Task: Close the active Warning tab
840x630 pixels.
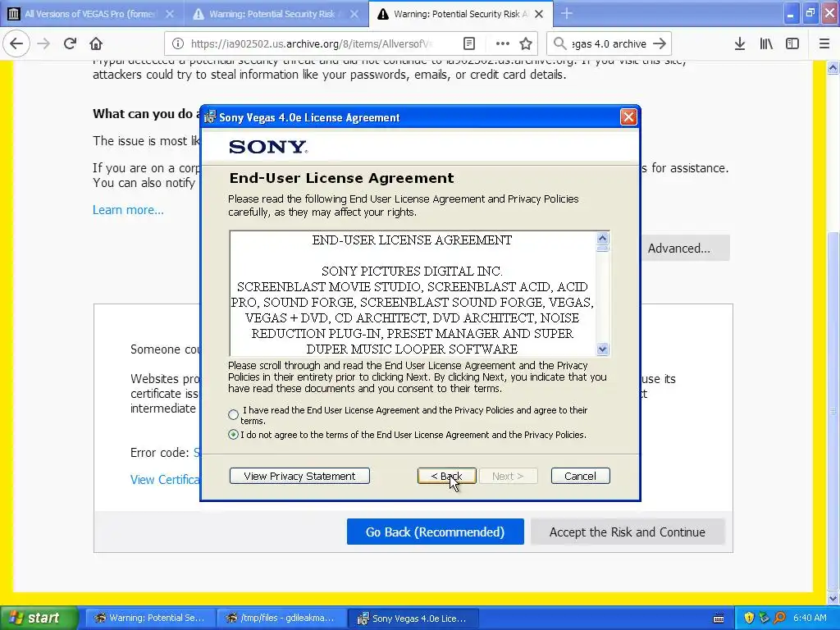Action: click(x=540, y=14)
